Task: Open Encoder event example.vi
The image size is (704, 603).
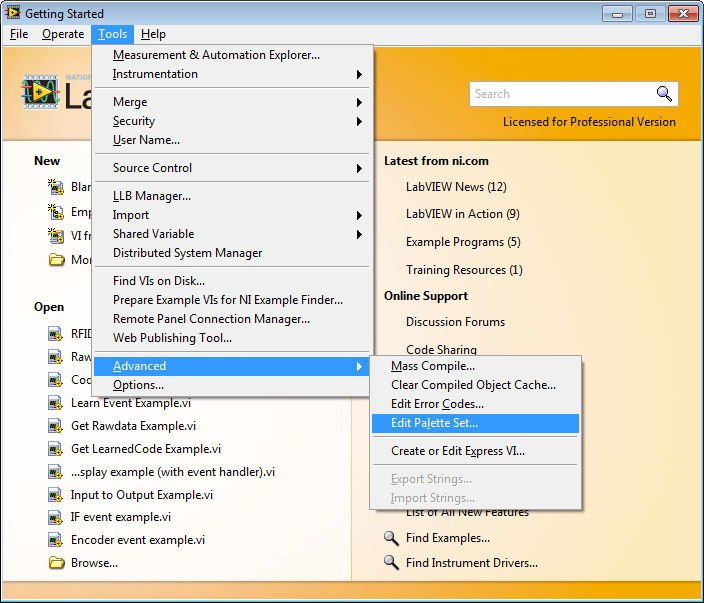Action: [138, 540]
